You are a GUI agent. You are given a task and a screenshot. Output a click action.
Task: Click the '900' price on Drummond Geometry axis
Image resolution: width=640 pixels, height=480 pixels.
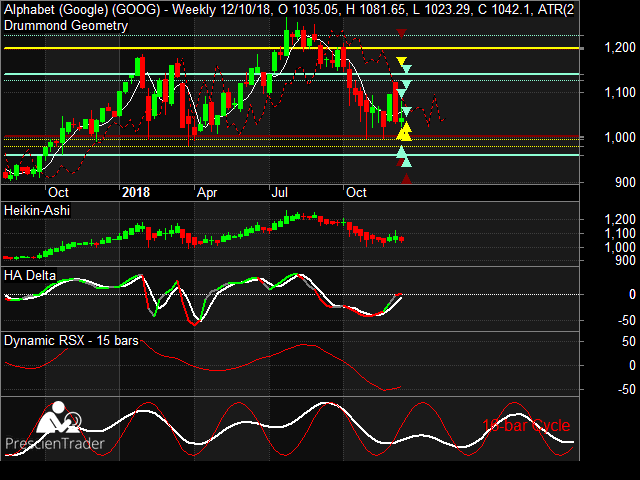point(625,182)
